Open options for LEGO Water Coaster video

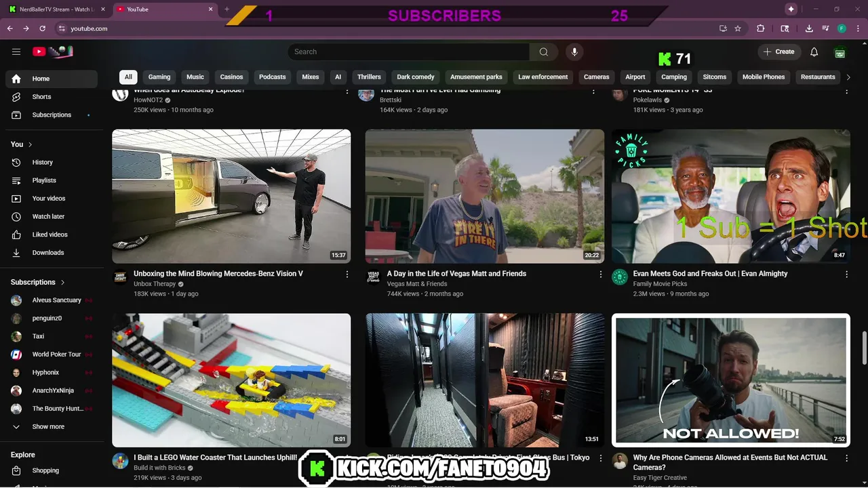[347, 458]
